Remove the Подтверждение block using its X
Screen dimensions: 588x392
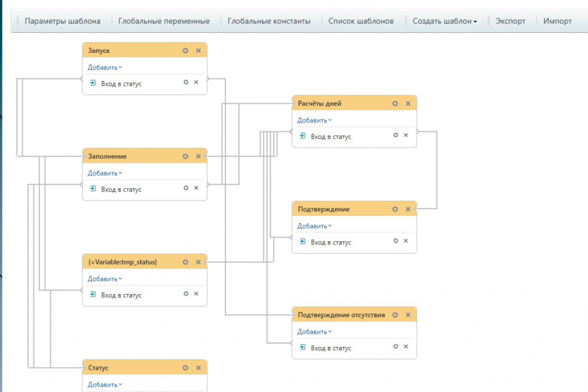tap(408, 209)
